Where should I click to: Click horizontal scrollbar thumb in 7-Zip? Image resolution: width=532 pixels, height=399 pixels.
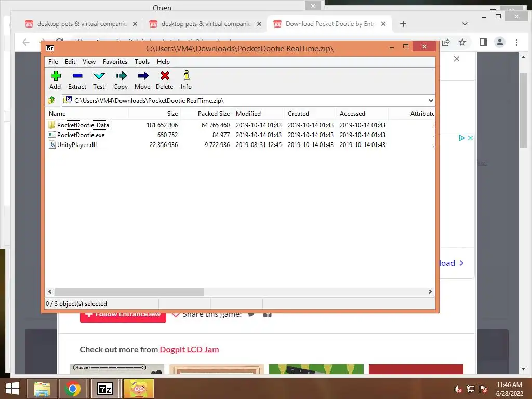tap(129, 292)
